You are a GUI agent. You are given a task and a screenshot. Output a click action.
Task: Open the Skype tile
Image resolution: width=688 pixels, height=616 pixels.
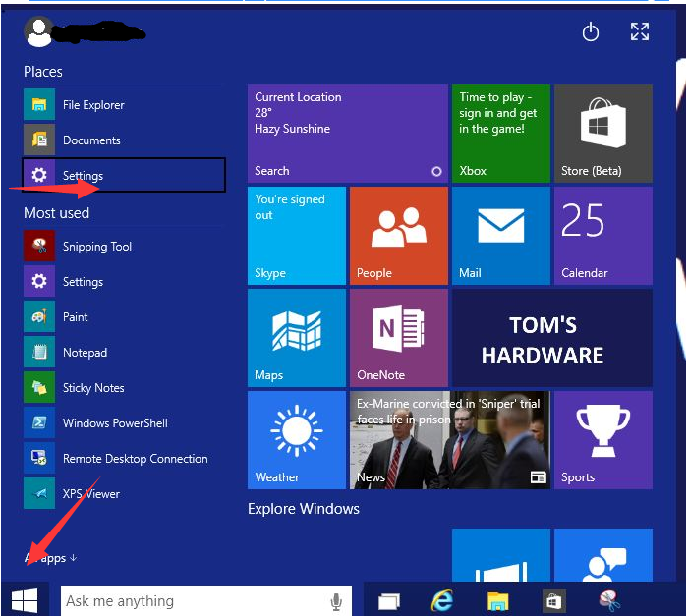tap(297, 236)
